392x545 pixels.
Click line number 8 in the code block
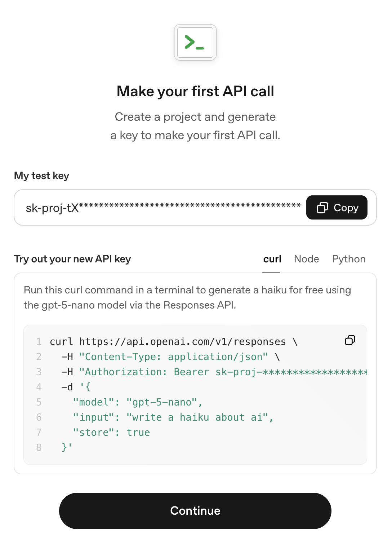pos(39,448)
